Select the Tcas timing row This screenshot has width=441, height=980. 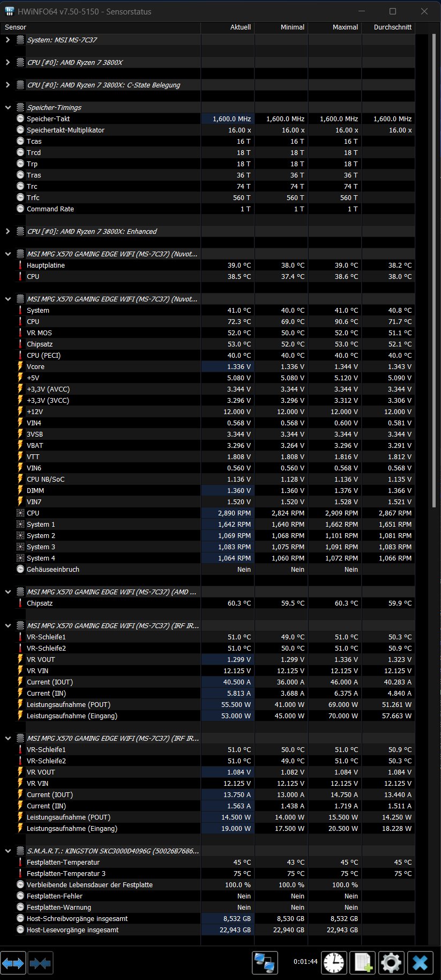pyautogui.click(x=207, y=141)
